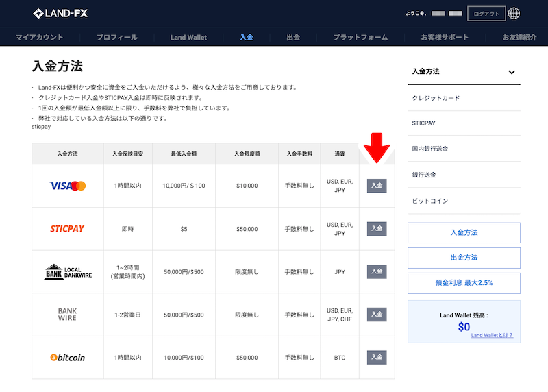This screenshot has width=548, height=392.
Task: Open the お客様サポート menu
Action: [x=445, y=37]
